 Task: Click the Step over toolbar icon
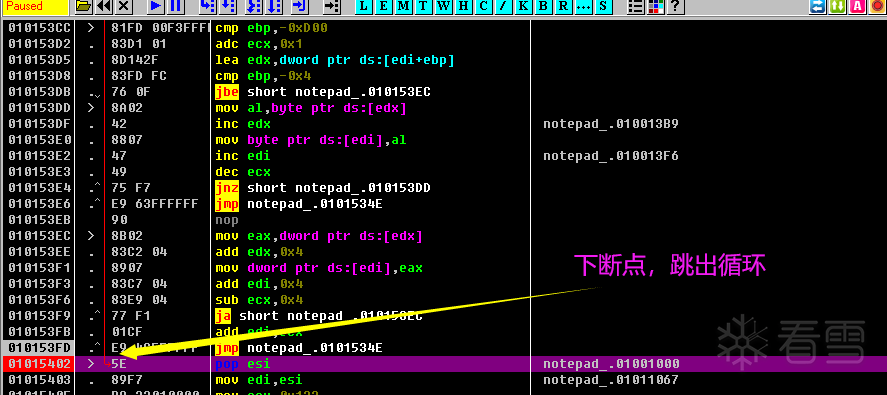coord(228,7)
